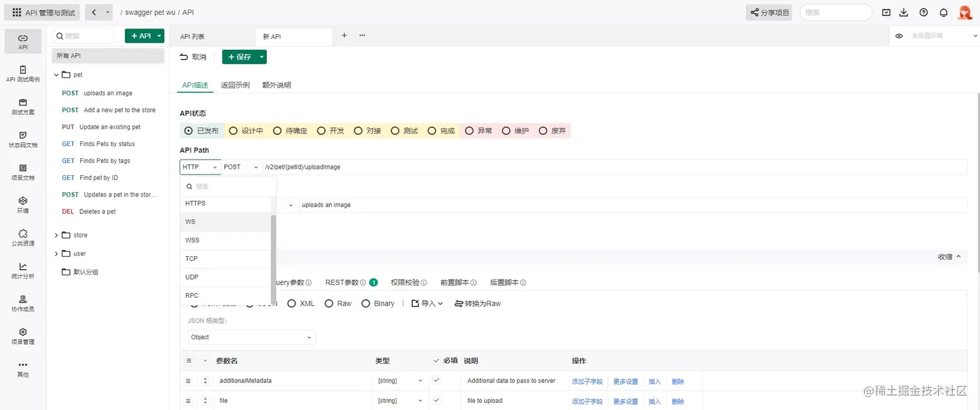Select the 待确定 API status
980x410 pixels.
[x=290, y=130]
